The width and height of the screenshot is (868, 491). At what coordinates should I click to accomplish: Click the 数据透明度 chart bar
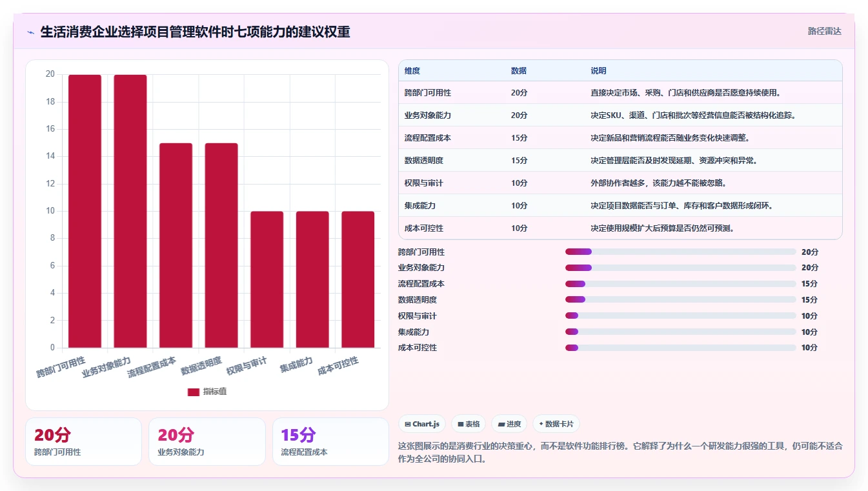[x=221, y=245]
